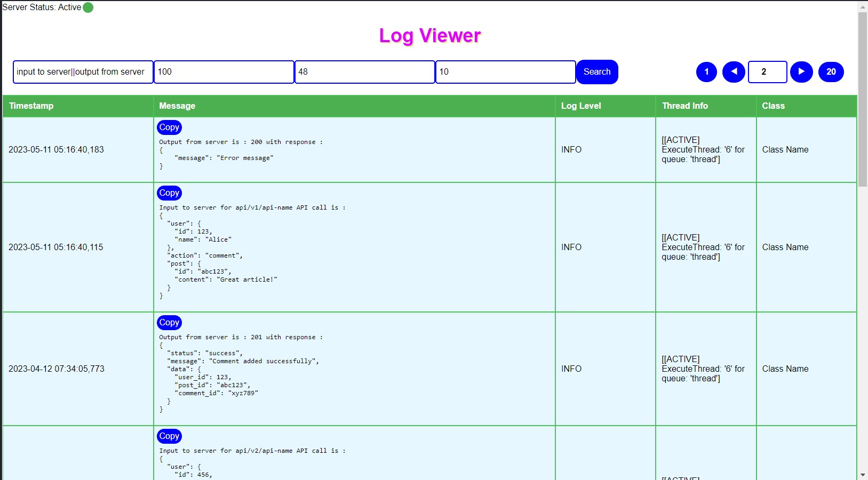The image size is (868, 480).
Task: Edit the current page number box
Action: 767,72
